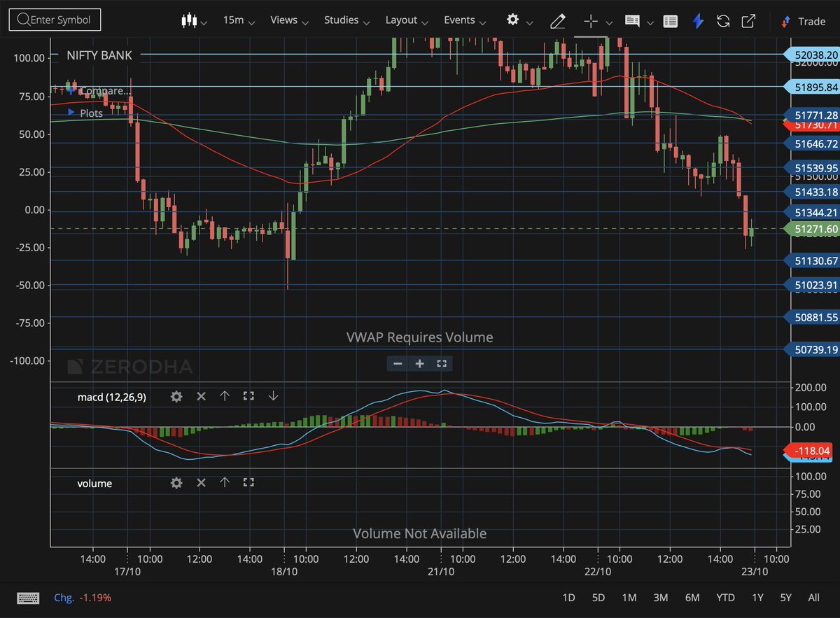Click the 52038.20 price level tag
Screen dimensions: 840x618
tap(812, 54)
